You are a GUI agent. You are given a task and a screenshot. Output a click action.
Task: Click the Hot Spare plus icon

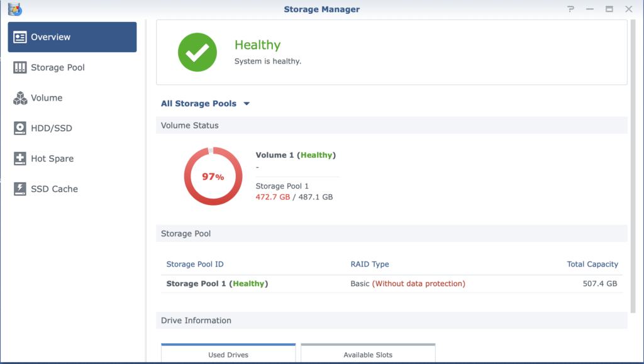click(20, 159)
